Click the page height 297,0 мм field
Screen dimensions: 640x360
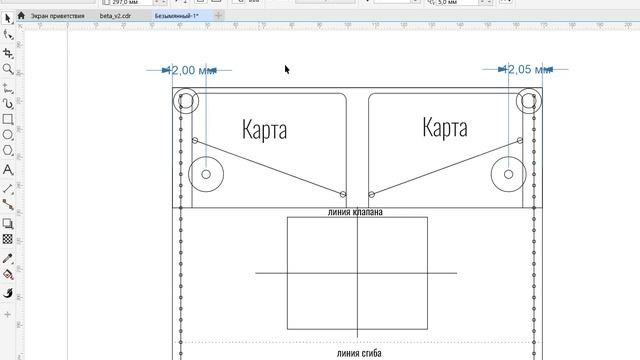(x=131, y=2)
